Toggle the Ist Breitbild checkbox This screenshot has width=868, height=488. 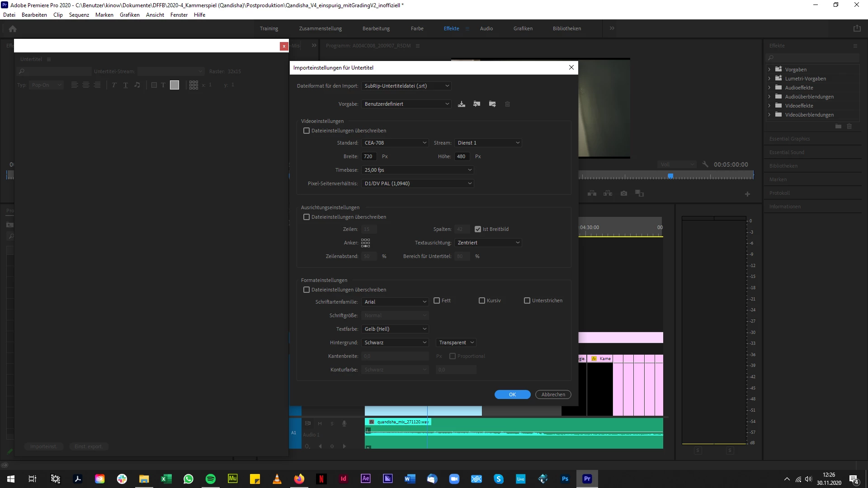478,229
